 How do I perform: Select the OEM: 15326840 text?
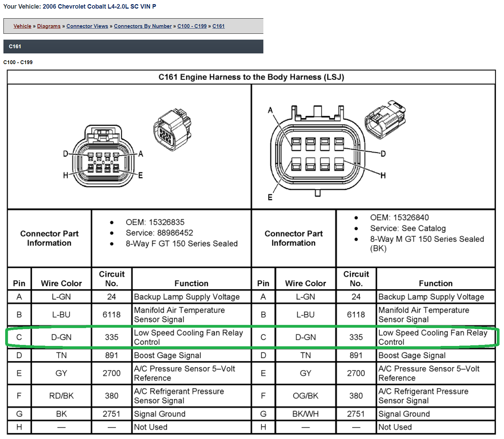point(399,218)
